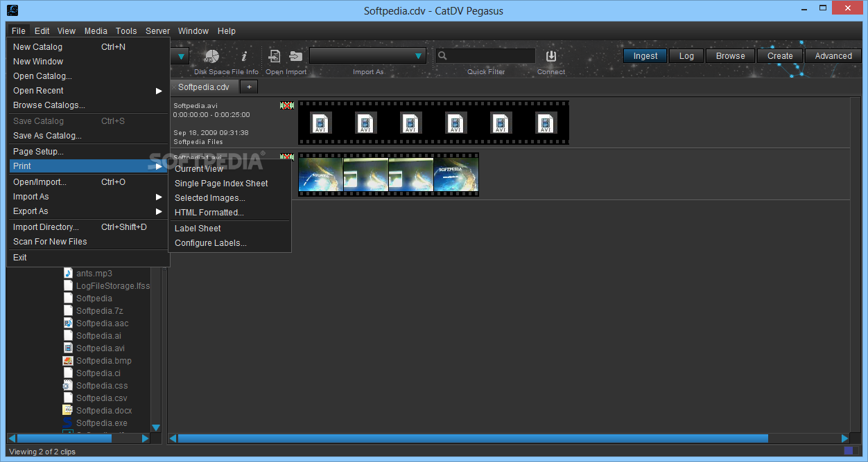Click the ants.mp3 music file icon
This screenshot has height=462, width=868.
click(68, 273)
